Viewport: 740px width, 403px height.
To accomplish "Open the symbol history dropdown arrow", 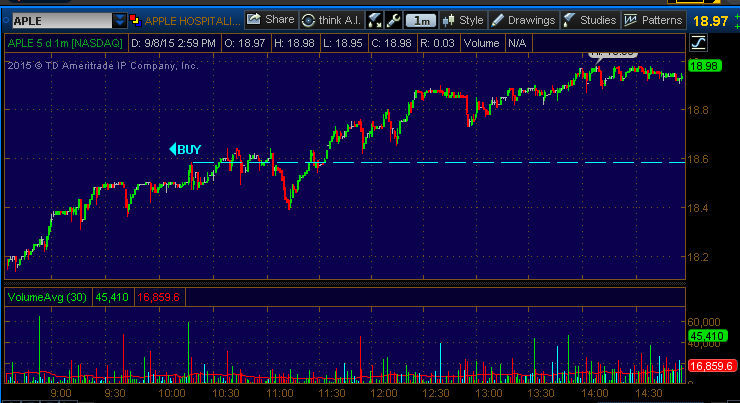I will tap(121, 19).
